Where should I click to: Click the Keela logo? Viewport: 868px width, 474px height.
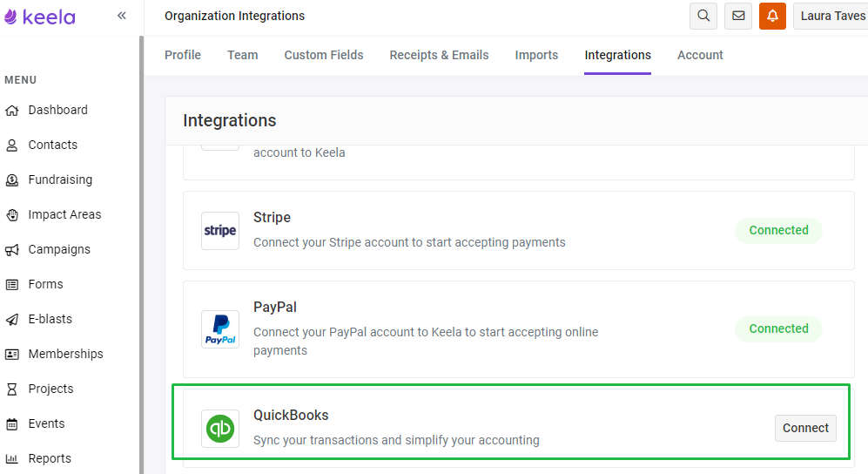(x=40, y=17)
